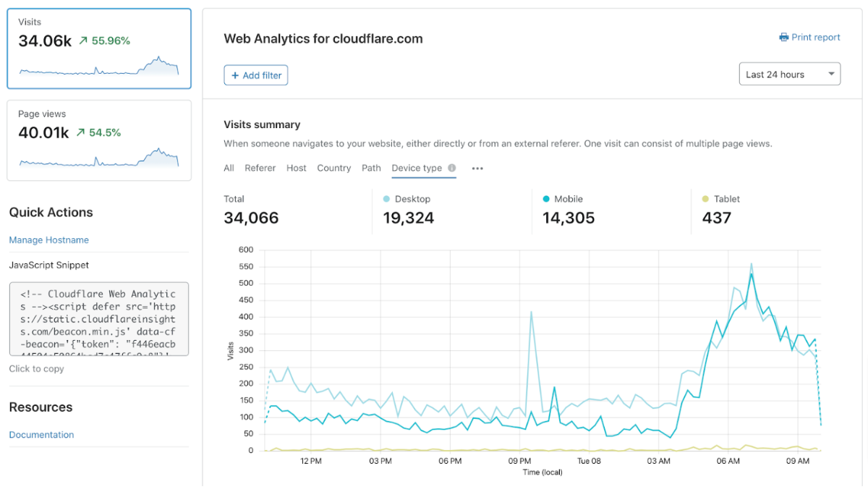Screen dimensions: 868x492
Task: Click the green trend arrow beside 54.5%
Action: click(x=81, y=133)
